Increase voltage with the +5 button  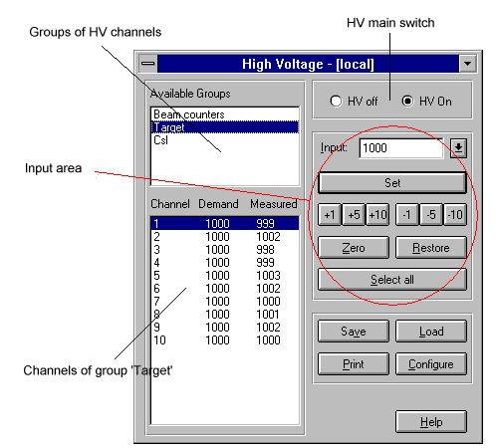(x=354, y=215)
